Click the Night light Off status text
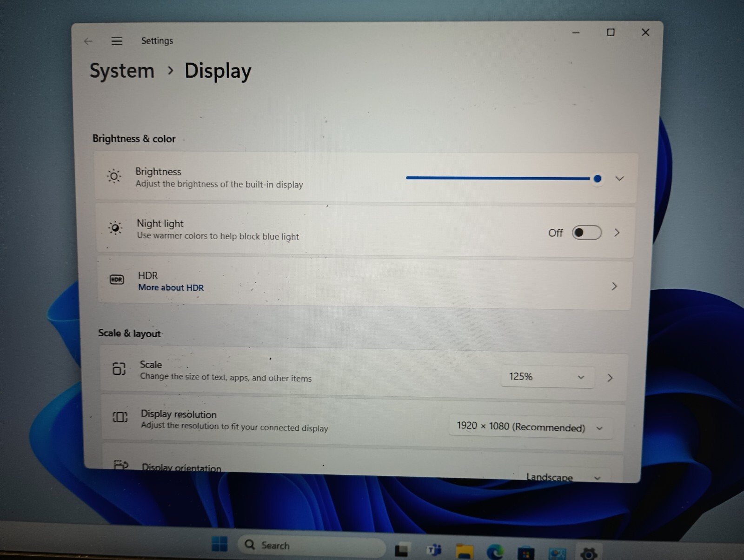Screen dimensions: 744x560 click(555, 233)
